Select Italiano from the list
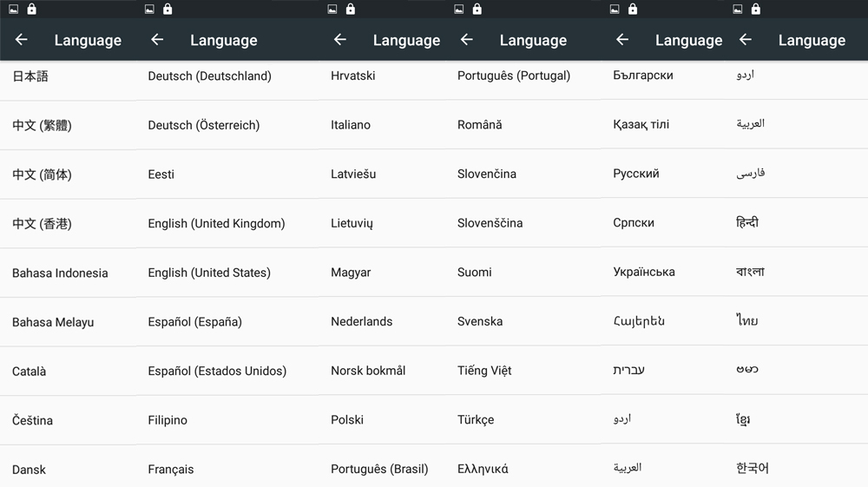The height and width of the screenshot is (487, 868). pos(351,125)
